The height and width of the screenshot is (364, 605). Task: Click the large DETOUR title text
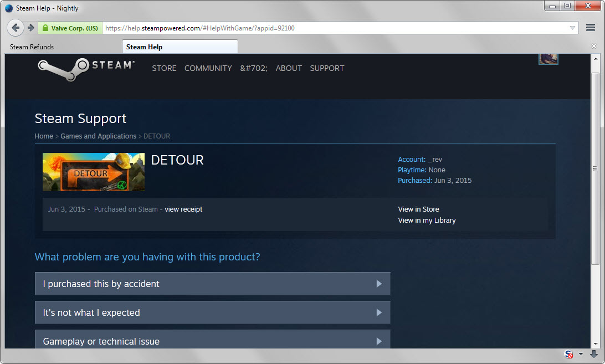[x=177, y=160]
